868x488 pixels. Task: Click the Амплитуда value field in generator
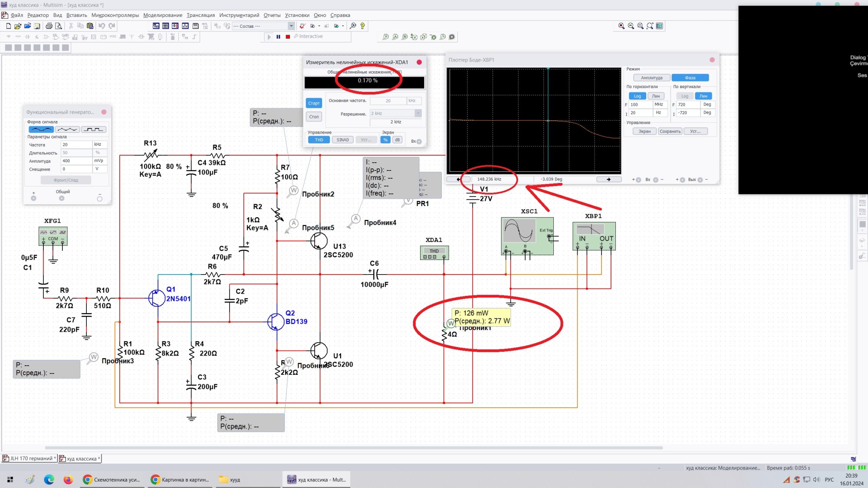point(76,161)
